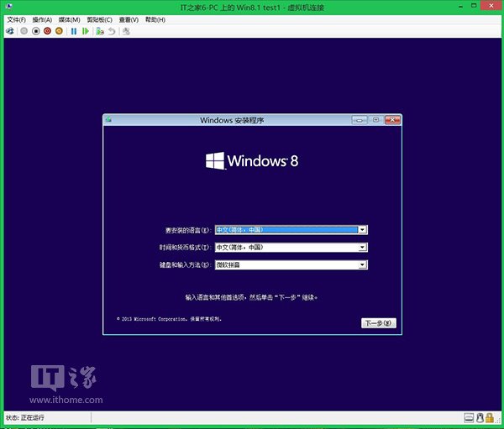
Task: Click the 要安装的语言(E) label
Action: click(188, 230)
